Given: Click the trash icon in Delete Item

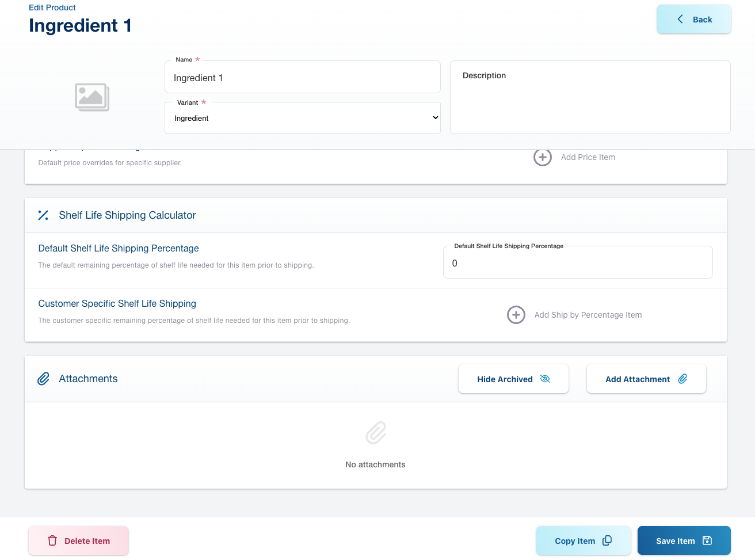Looking at the screenshot, I should (52, 540).
